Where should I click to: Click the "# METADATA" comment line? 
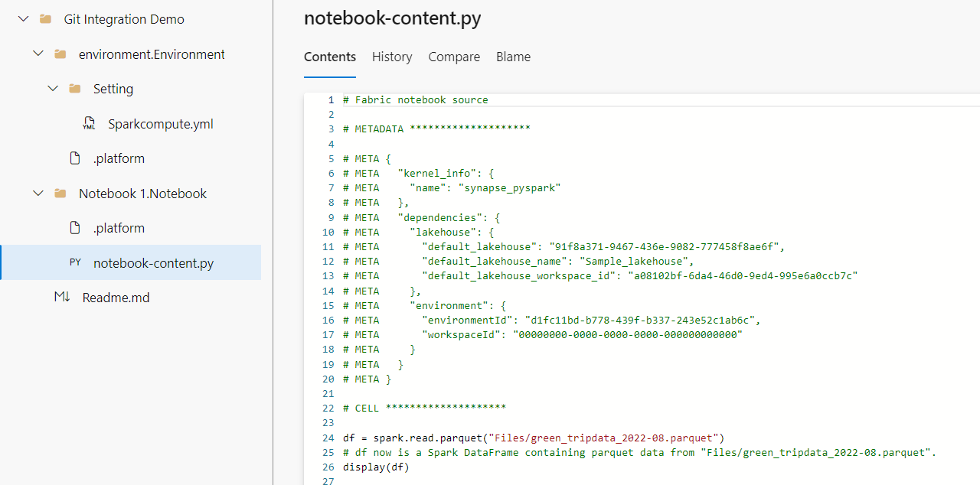pos(436,129)
